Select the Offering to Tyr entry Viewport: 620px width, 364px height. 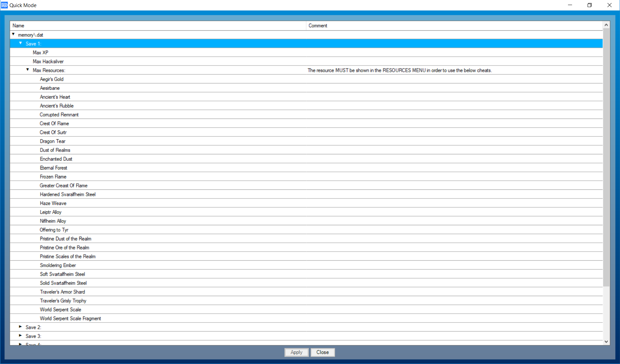(x=54, y=230)
